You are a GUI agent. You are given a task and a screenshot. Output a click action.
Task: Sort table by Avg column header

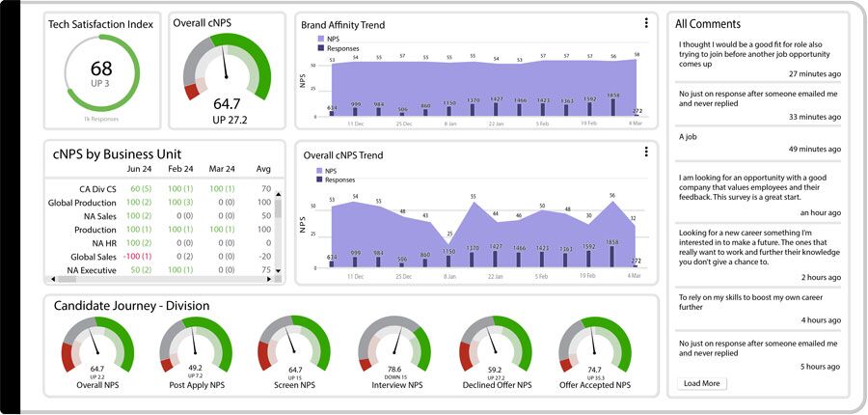(264, 169)
